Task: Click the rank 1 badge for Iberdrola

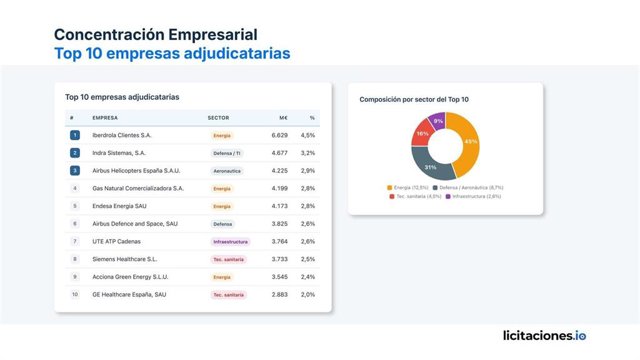Action: pos(75,135)
